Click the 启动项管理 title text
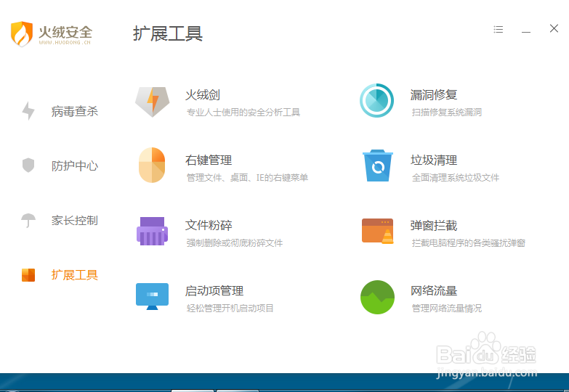 pos(214,290)
